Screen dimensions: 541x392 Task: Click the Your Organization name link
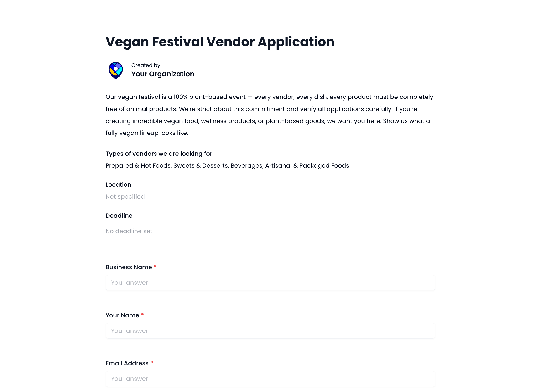(x=163, y=74)
